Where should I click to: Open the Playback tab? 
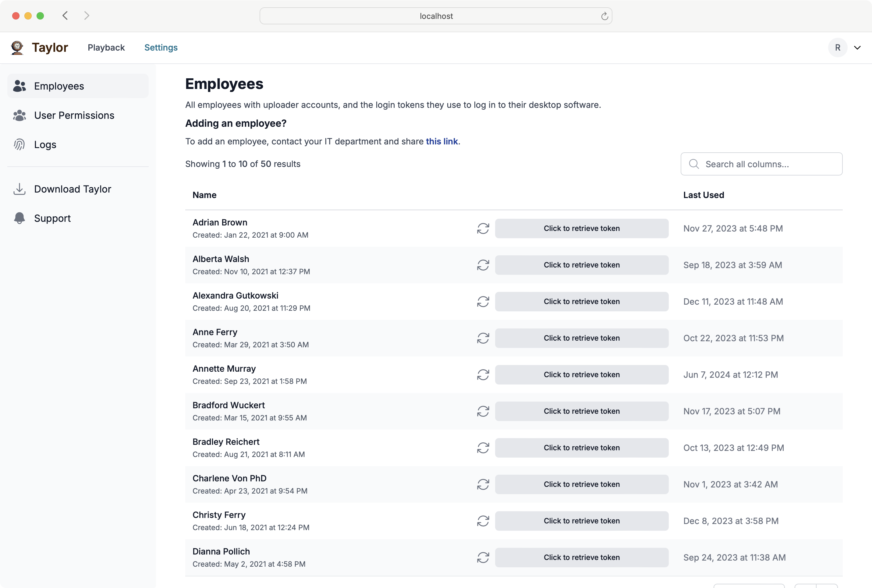point(106,48)
